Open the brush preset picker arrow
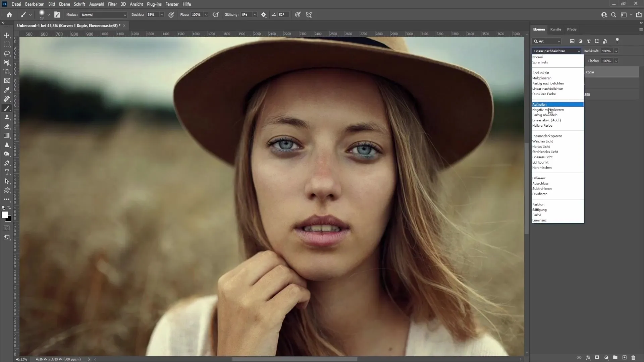This screenshot has width=644, height=362. tap(49, 15)
